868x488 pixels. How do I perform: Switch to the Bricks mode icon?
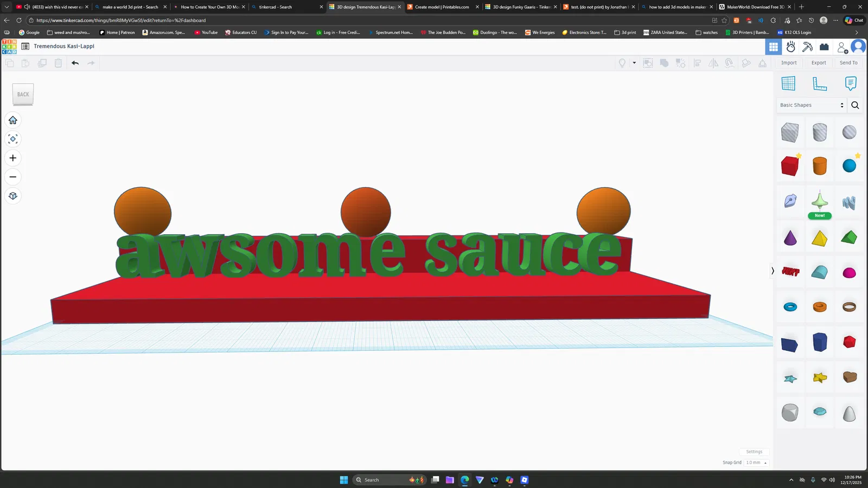[x=824, y=47]
